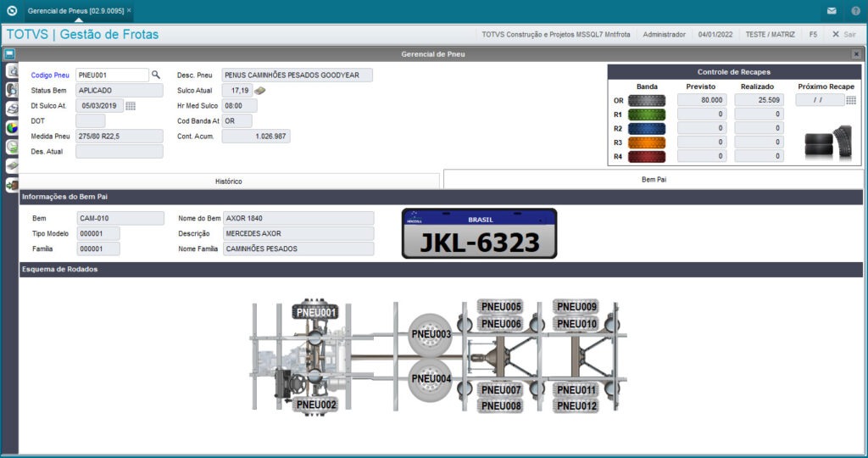
Task: Click the green clock history sidebar icon
Action: 12,148
